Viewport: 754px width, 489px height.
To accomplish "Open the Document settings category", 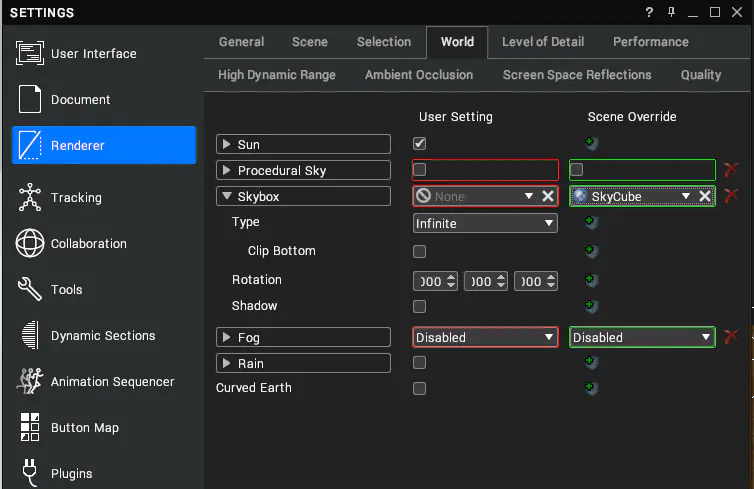I will click(x=103, y=100).
